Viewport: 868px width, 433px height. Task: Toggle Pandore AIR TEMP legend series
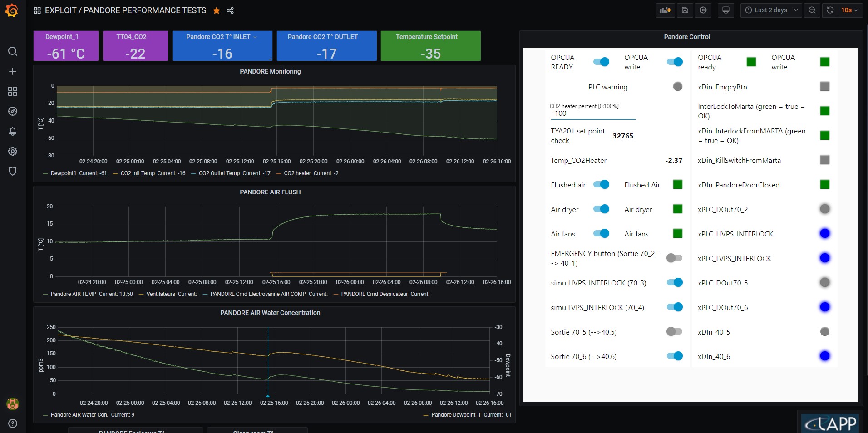pyautogui.click(x=74, y=294)
